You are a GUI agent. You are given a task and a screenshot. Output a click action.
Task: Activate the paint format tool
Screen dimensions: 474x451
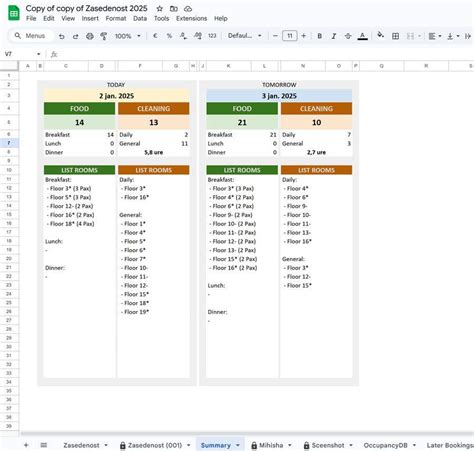(x=104, y=36)
